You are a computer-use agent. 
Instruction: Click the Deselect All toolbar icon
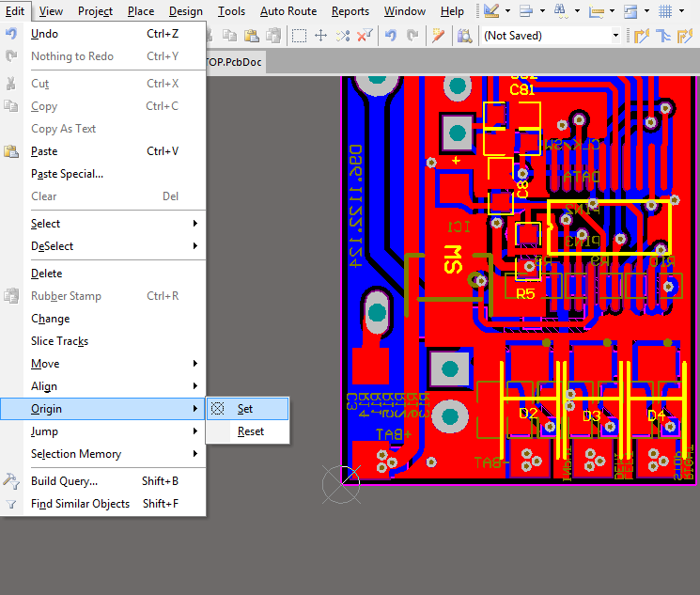tap(343, 36)
